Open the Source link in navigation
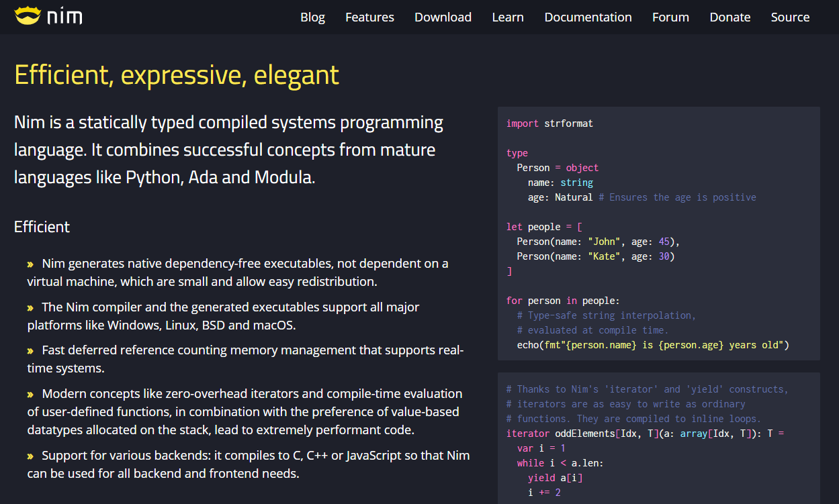Viewport: 839px width, 504px height. tap(790, 17)
